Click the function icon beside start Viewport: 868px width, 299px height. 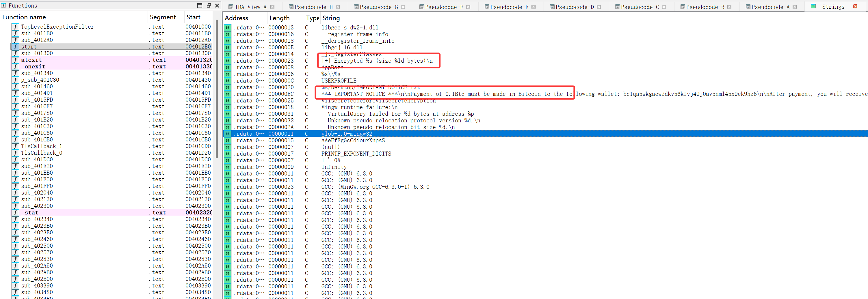point(15,46)
